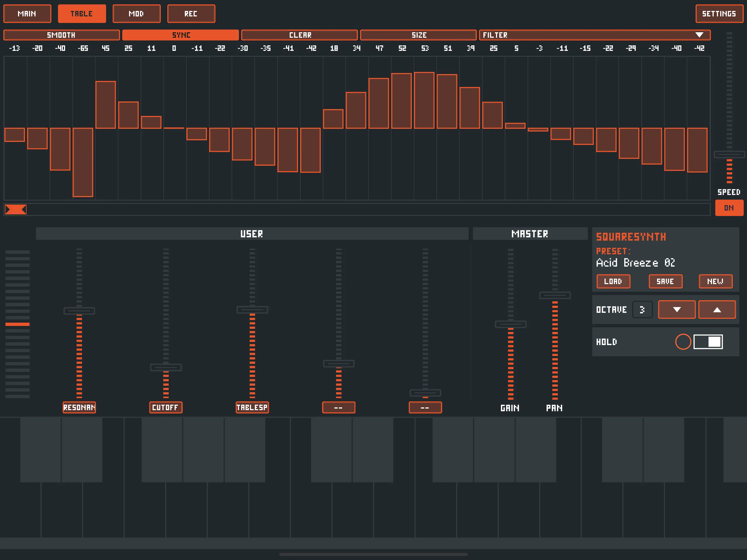Switch to the MAIN tab
This screenshot has height=560, width=747.
(x=27, y=14)
